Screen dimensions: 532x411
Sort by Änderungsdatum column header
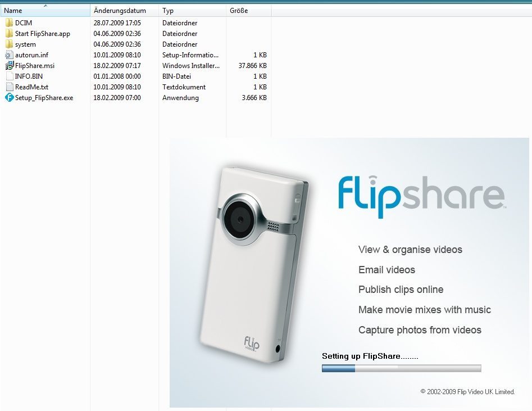pos(125,11)
